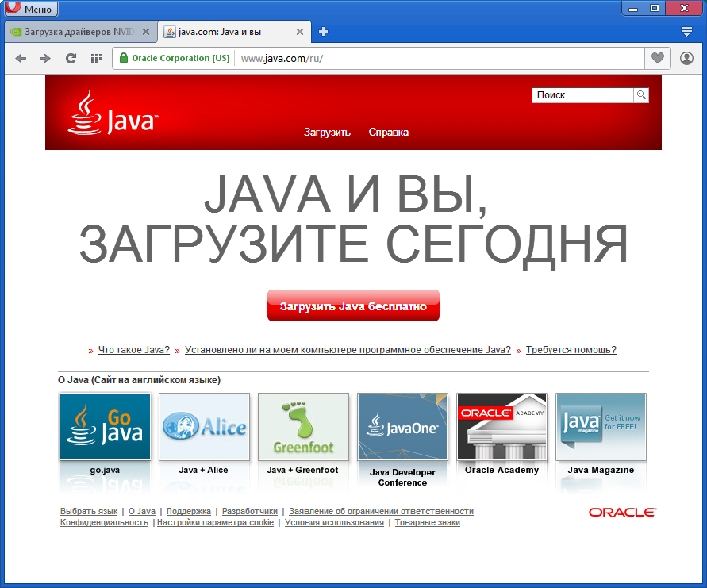Click the Oracle logo in footer

tap(622, 513)
